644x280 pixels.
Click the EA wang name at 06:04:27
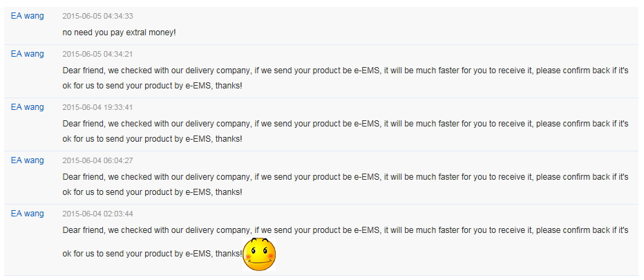pyautogui.click(x=27, y=160)
